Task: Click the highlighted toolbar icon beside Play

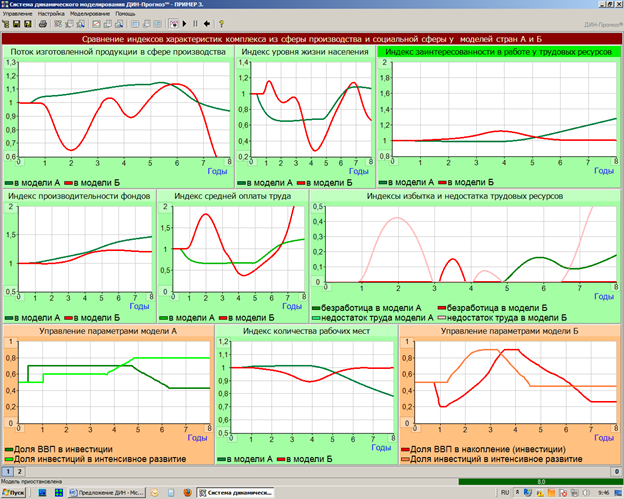Action: point(174,23)
